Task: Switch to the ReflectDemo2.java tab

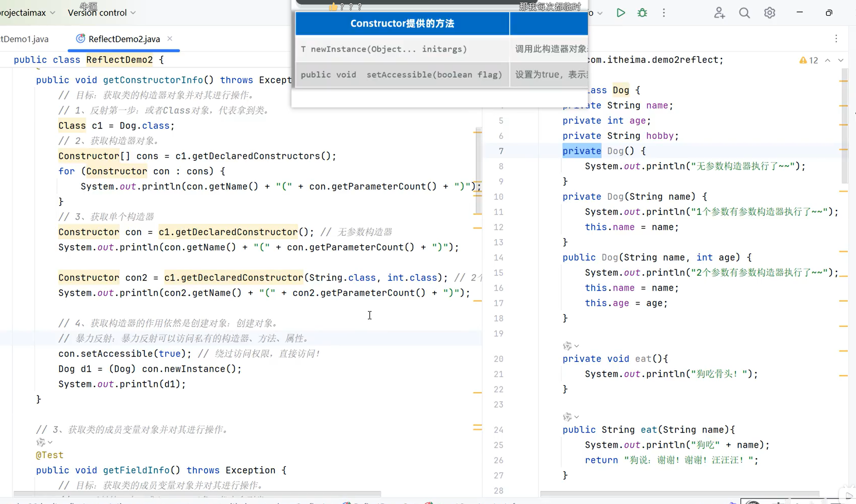Action: click(124, 39)
